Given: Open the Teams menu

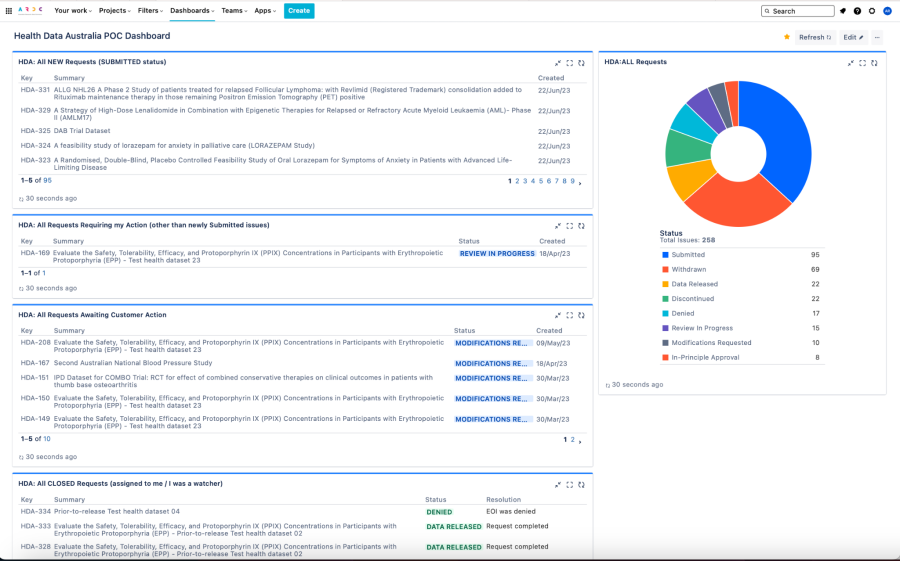Looking at the screenshot, I should click(234, 11).
